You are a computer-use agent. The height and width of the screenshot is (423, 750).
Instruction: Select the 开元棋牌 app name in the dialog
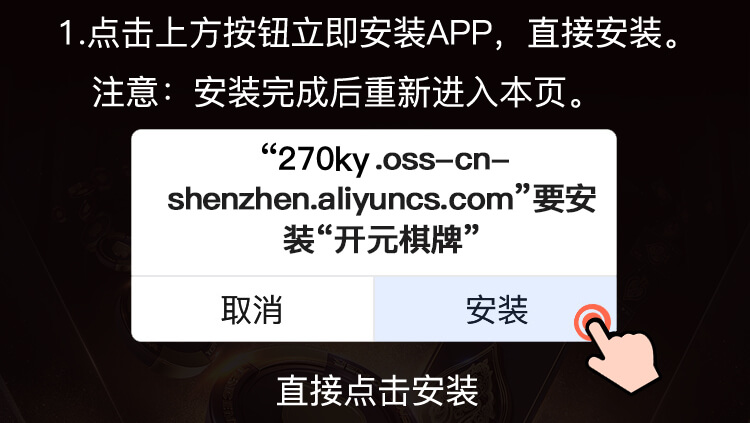(398, 239)
